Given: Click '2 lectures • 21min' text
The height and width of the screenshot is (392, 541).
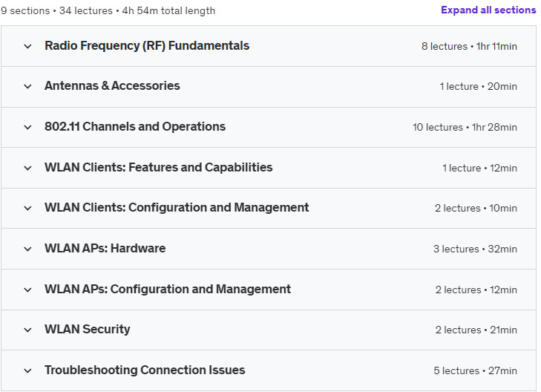Looking at the screenshot, I should (476, 330).
